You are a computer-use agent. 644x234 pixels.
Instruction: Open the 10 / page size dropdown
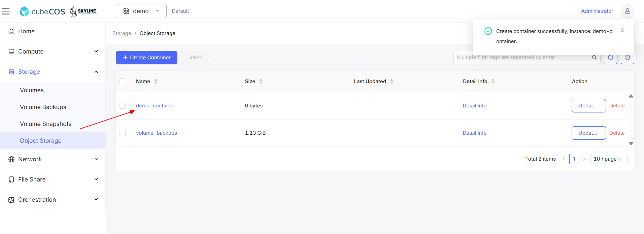pyautogui.click(x=608, y=159)
